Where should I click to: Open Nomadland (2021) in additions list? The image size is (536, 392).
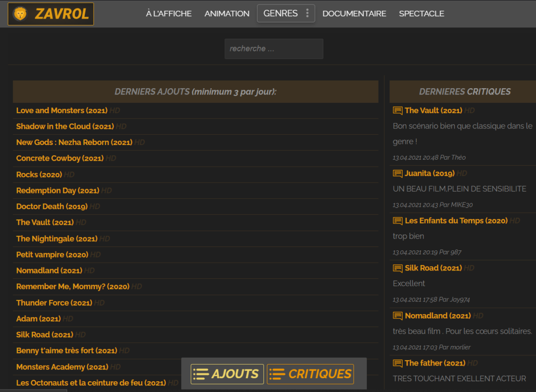pos(49,270)
